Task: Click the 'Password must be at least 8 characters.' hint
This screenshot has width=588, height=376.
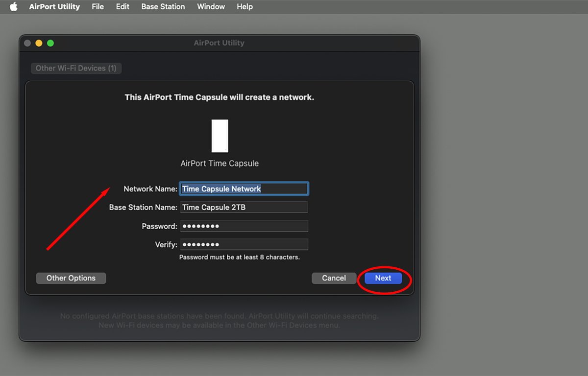Action: (240, 257)
